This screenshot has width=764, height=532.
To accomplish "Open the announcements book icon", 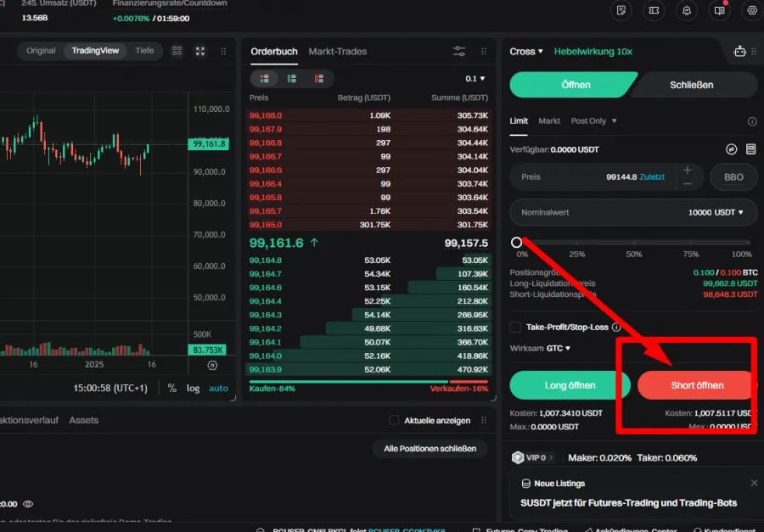I will [717, 11].
